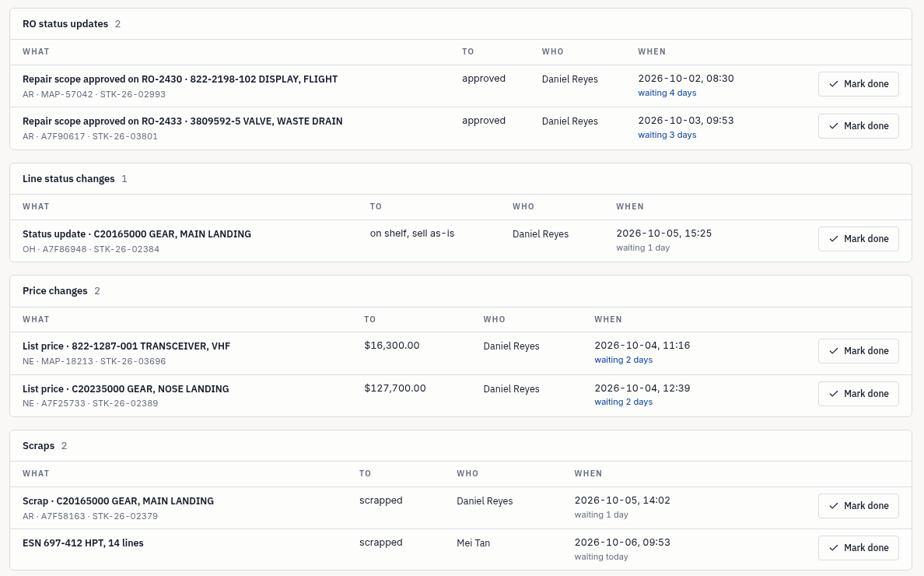Click the Scraps section heading

coord(38,446)
